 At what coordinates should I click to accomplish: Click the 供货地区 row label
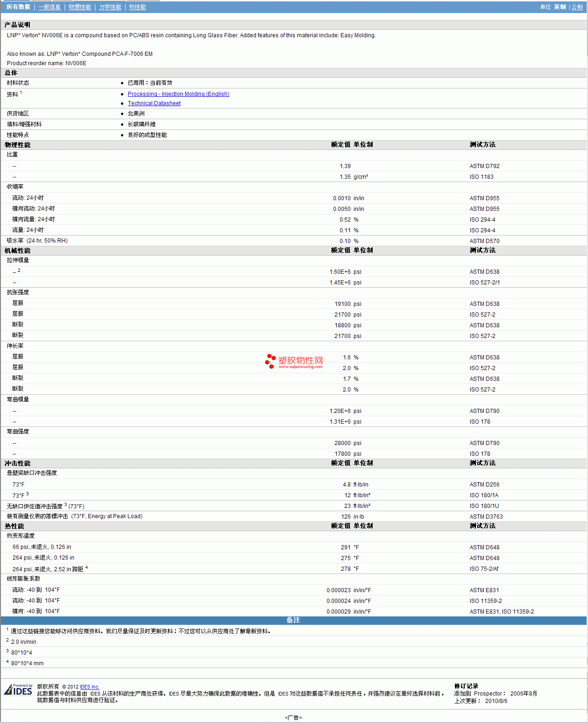click(x=18, y=114)
